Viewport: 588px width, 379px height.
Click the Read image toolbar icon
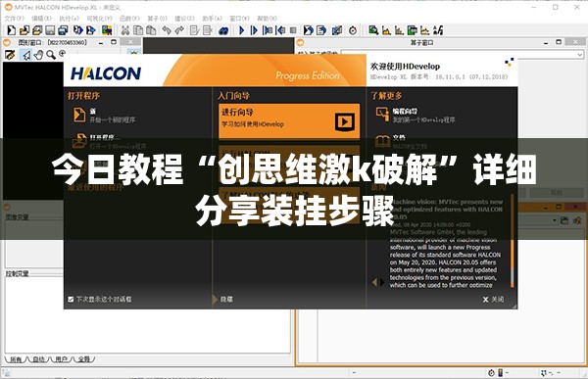tap(107, 30)
